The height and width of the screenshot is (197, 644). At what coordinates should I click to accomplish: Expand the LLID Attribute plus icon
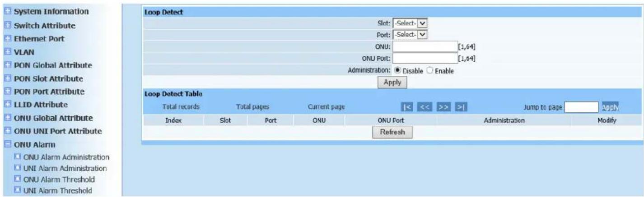click(x=6, y=105)
